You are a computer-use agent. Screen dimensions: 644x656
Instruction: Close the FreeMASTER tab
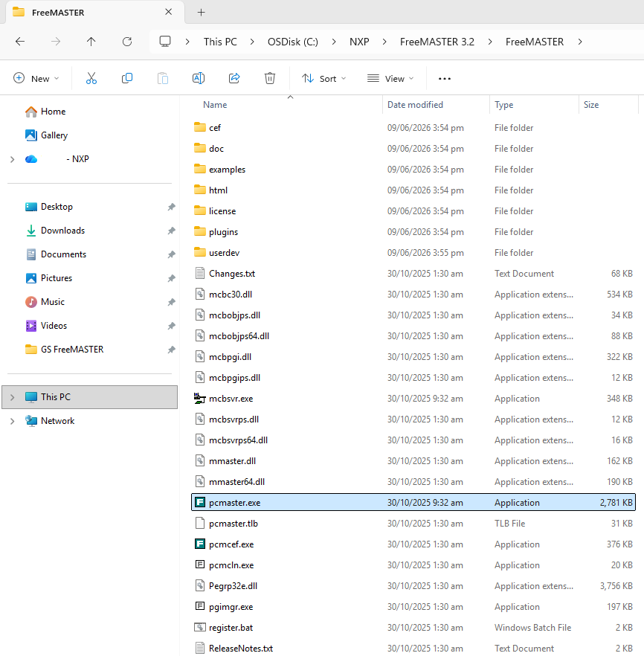(x=169, y=12)
